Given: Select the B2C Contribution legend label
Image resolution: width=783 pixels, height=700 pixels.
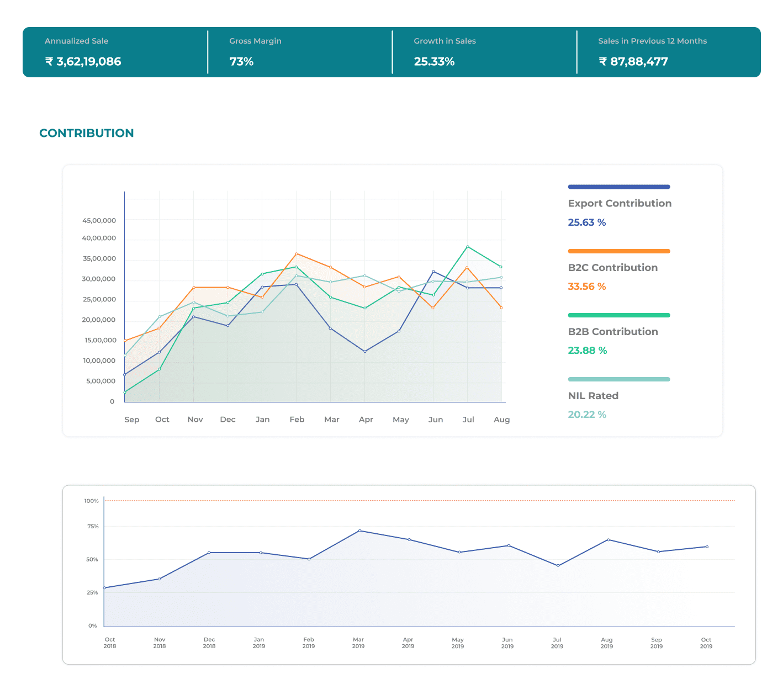Looking at the screenshot, I should tap(612, 268).
